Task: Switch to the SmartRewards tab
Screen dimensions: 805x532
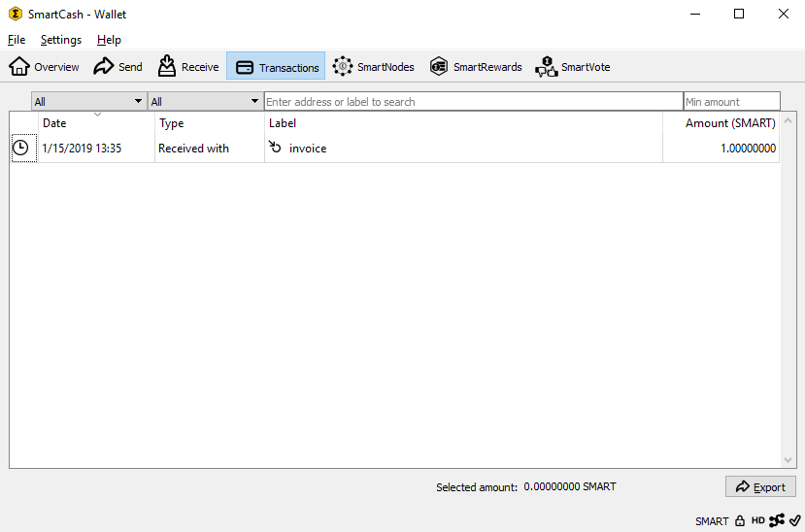Action: 476,67
